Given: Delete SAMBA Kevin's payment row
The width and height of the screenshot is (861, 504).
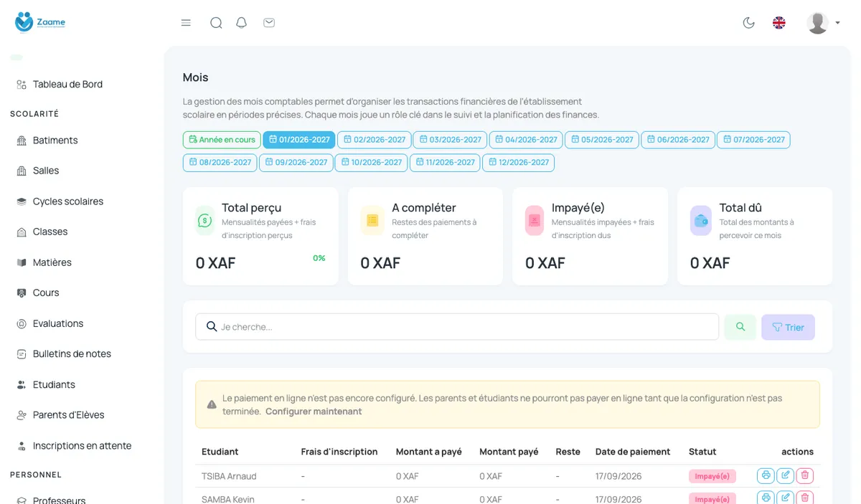Looking at the screenshot, I should point(805,498).
